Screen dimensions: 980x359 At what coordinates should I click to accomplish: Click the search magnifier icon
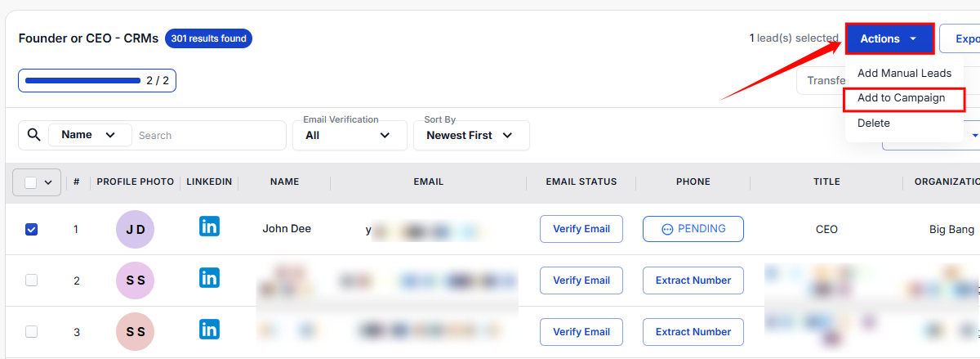tap(33, 135)
